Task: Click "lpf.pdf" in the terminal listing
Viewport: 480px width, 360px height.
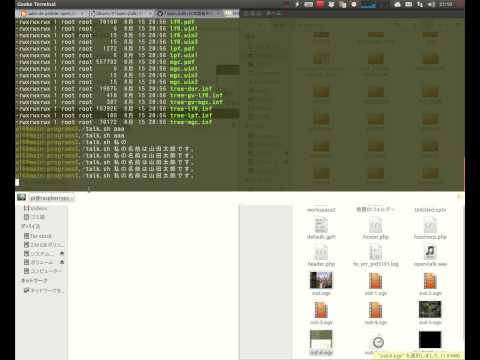Action: click(182, 49)
